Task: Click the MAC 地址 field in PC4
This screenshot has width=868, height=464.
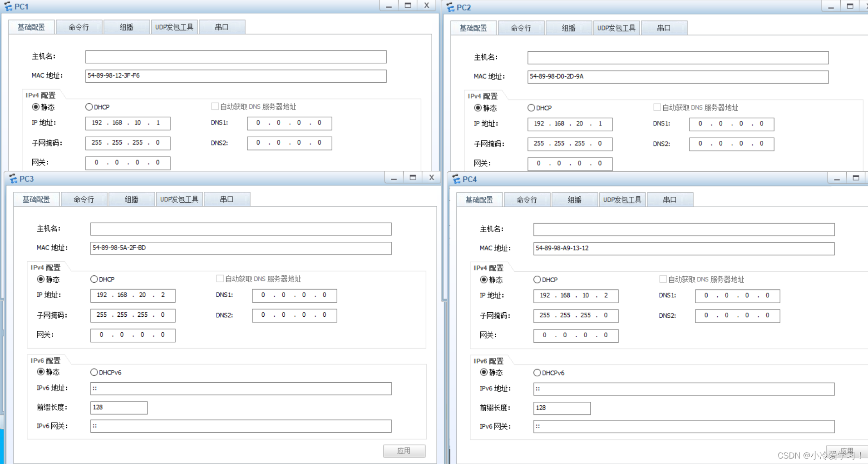Action: point(684,248)
